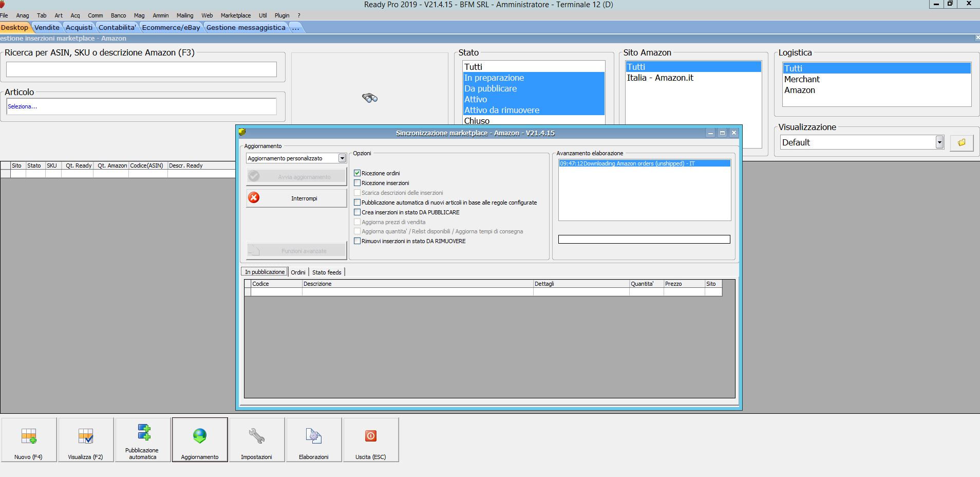Viewport: 980px width, 477px height.
Task: Open the Marketplace menu
Action: coord(236,15)
